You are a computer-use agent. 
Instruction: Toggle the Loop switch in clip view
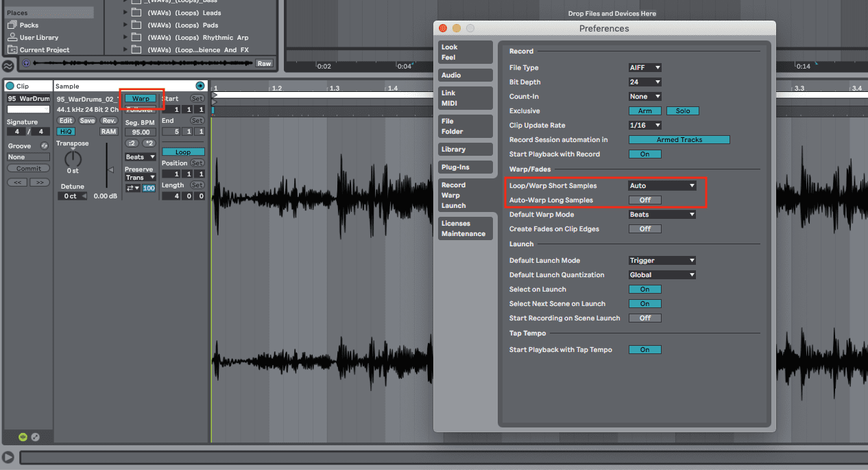click(183, 152)
